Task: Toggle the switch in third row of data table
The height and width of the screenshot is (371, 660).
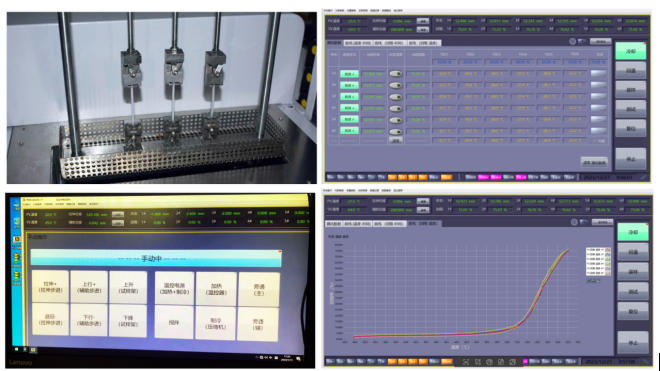Action: [x=395, y=97]
